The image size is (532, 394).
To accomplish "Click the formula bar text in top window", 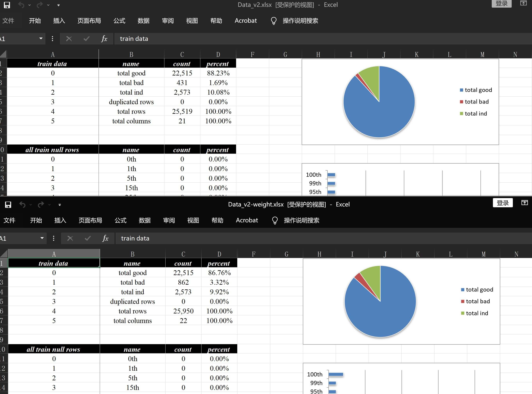I will click(x=134, y=39).
